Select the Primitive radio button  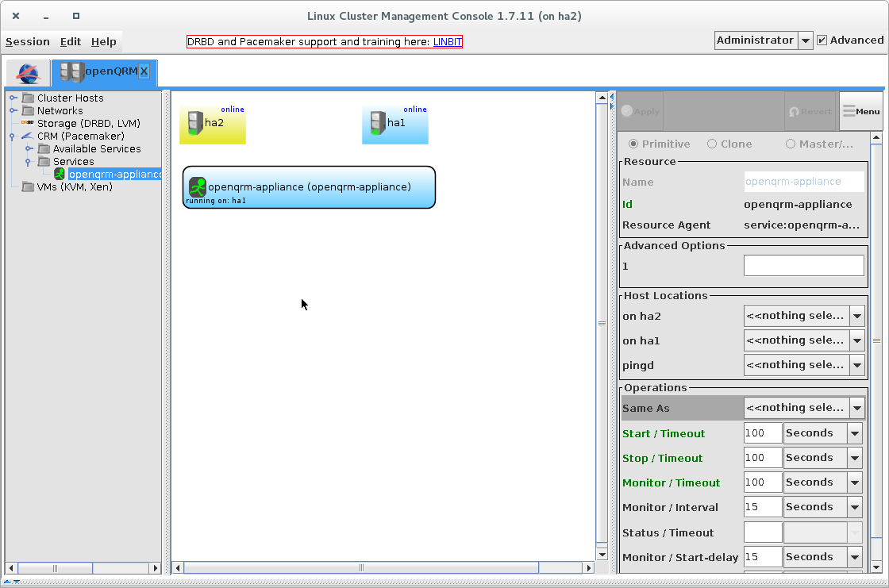(633, 144)
